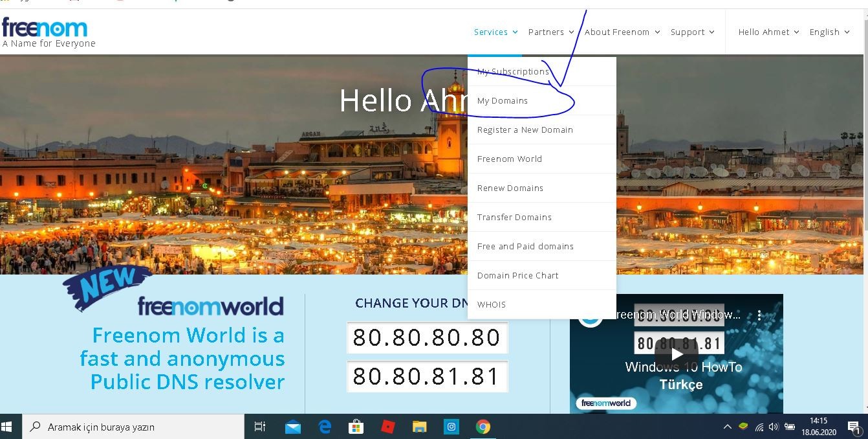868x439 pixels.
Task: Open Microsoft Edge from the taskbar
Action: 325,427
